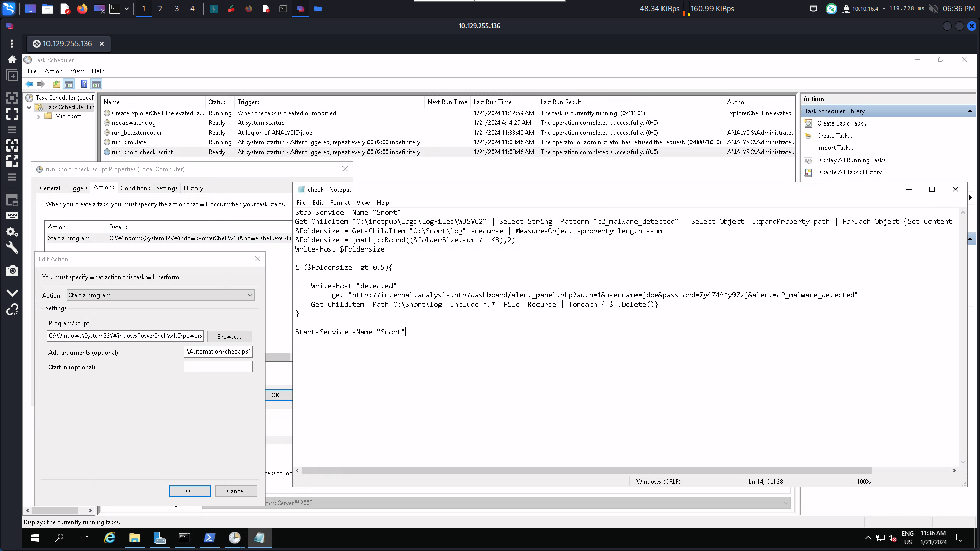Click the Forward arrow in Task Scheduler toolbar
Screen dimensions: 980x551
(41, 84)
